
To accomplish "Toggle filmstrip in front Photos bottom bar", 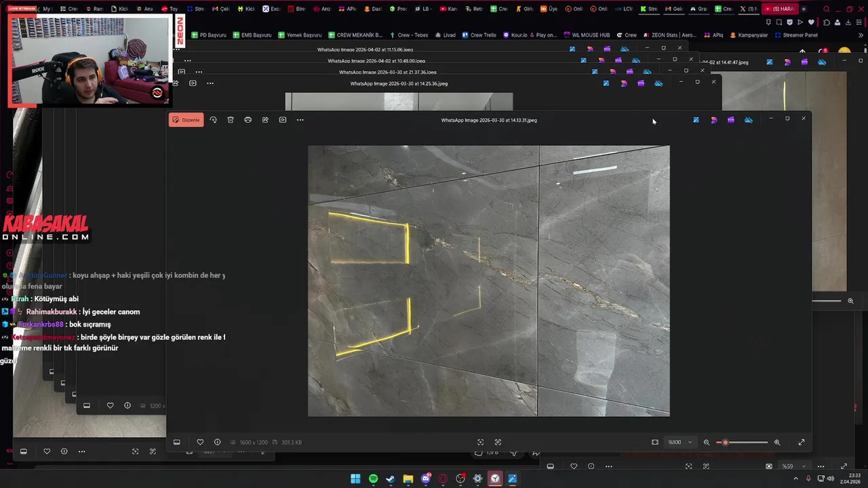I will pos(177,442).
